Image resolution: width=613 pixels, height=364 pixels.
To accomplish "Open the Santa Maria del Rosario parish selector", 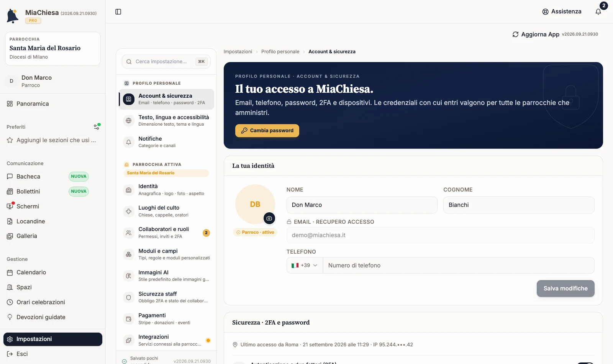I will point(53,49).
